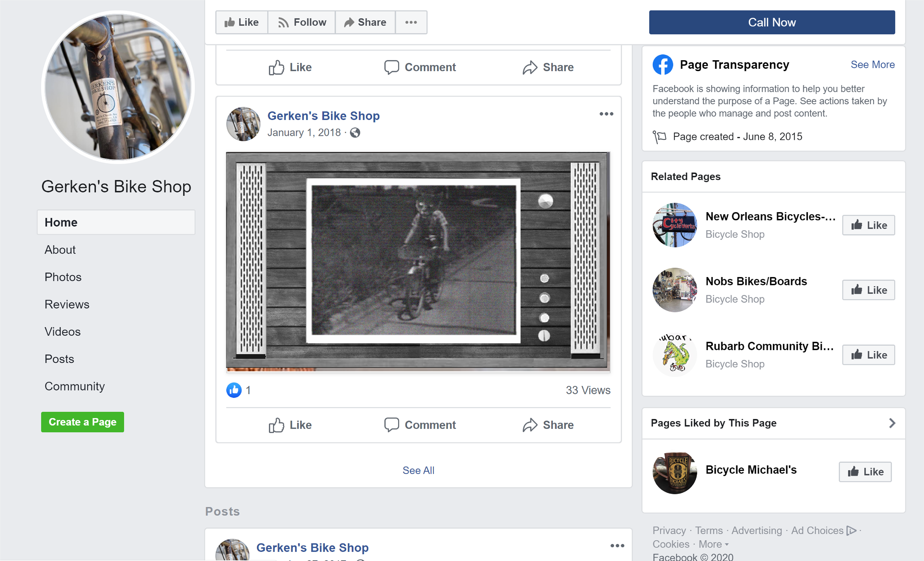Open the Photos section in sidebar
The height and width of the screenshot is (561, 924).
63,277
